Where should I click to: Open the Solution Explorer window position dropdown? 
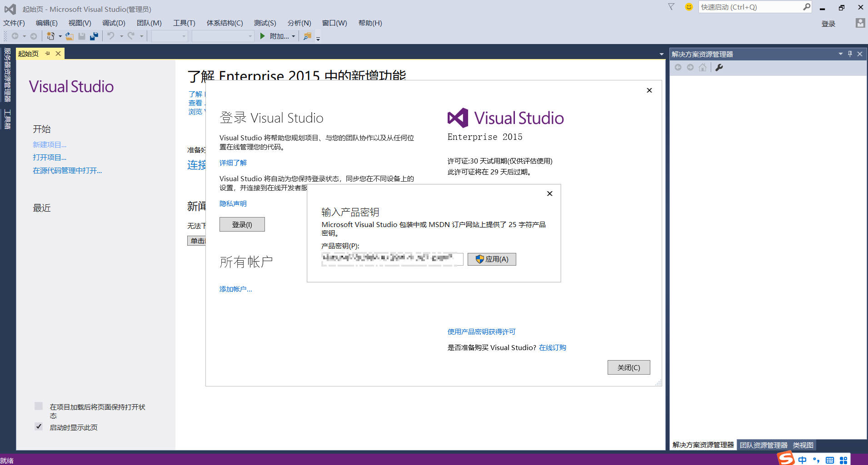(840, 54)
